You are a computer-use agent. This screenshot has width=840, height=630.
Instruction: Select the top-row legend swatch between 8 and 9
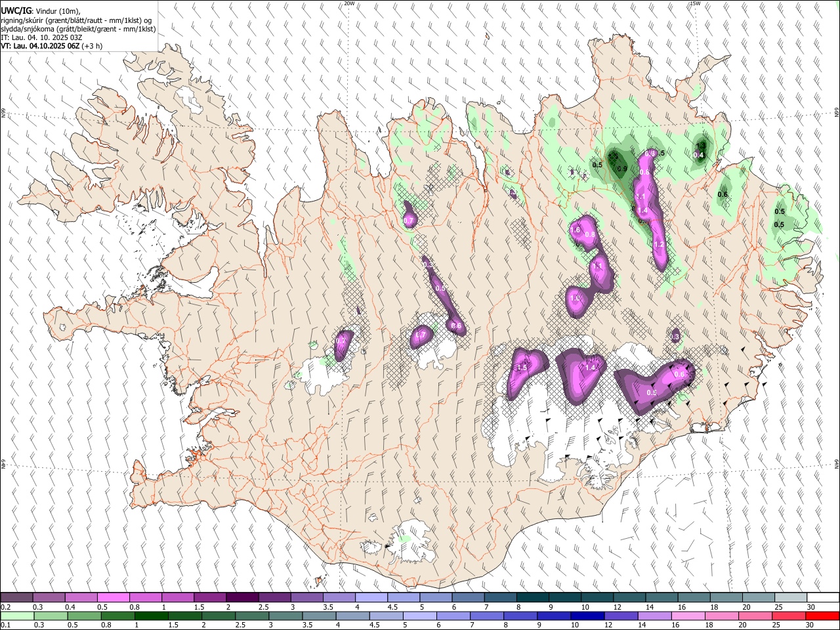[532, 598]
